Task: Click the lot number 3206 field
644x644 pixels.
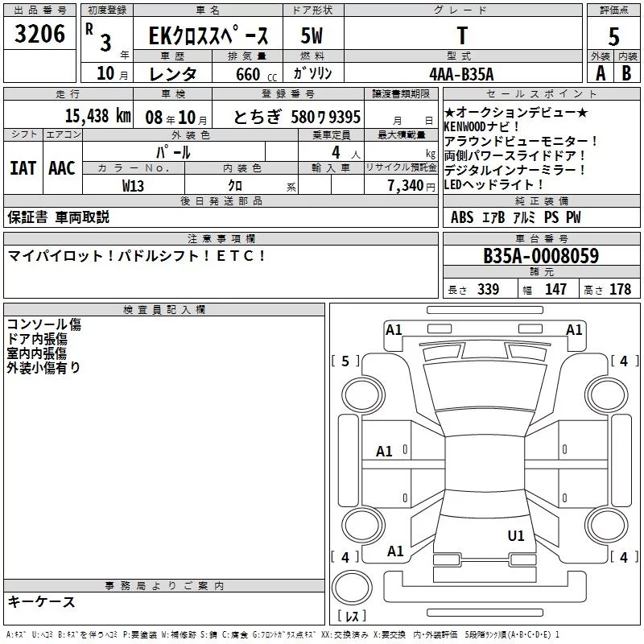Action: pos(39,33)
